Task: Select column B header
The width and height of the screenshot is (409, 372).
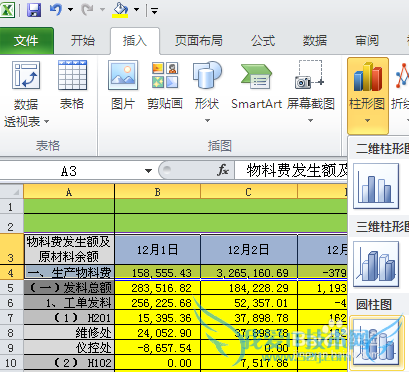Action: click(x=157, y=192)
